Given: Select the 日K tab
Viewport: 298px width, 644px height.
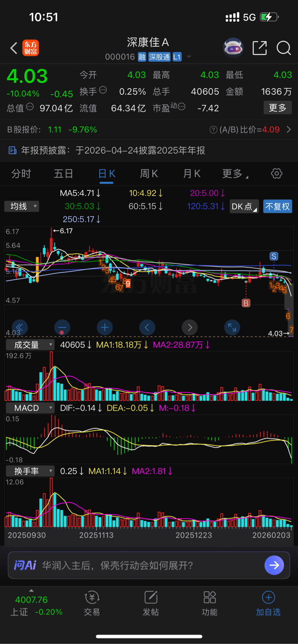Looking at the screenshot, I should [x=107, y=174].
